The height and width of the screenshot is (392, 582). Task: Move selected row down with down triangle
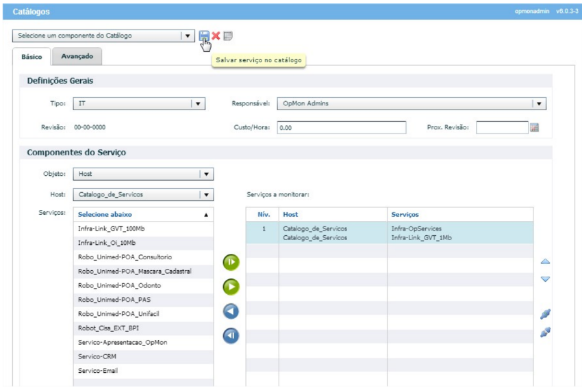[546, 279]
